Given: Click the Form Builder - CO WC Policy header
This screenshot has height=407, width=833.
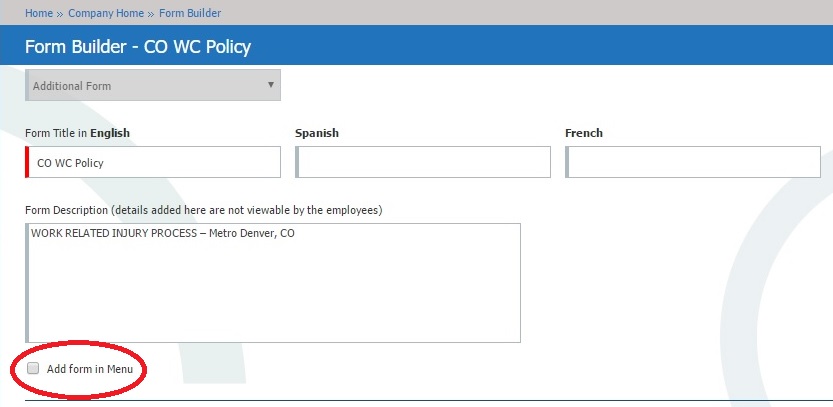Looking at the screenshot, I should point(138,47).
